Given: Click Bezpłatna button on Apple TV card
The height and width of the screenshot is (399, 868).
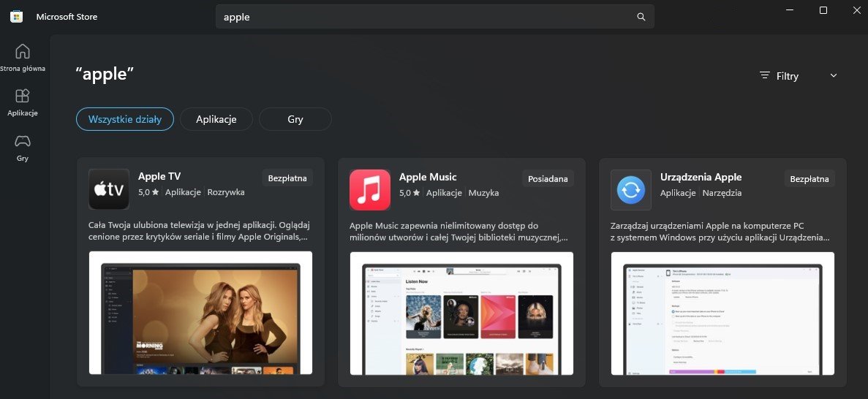Looking at the screenshot, I should coord(287,178).
